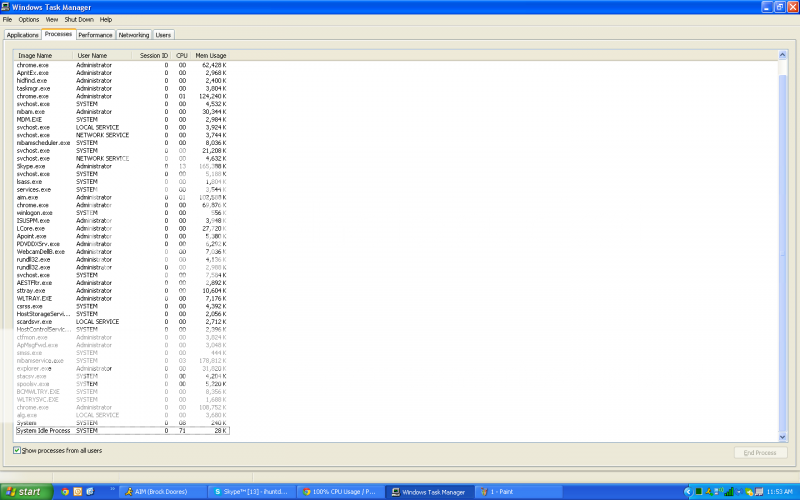
Task: Click the Windows Task Manager taskbar button
Action: click(429, 492)
